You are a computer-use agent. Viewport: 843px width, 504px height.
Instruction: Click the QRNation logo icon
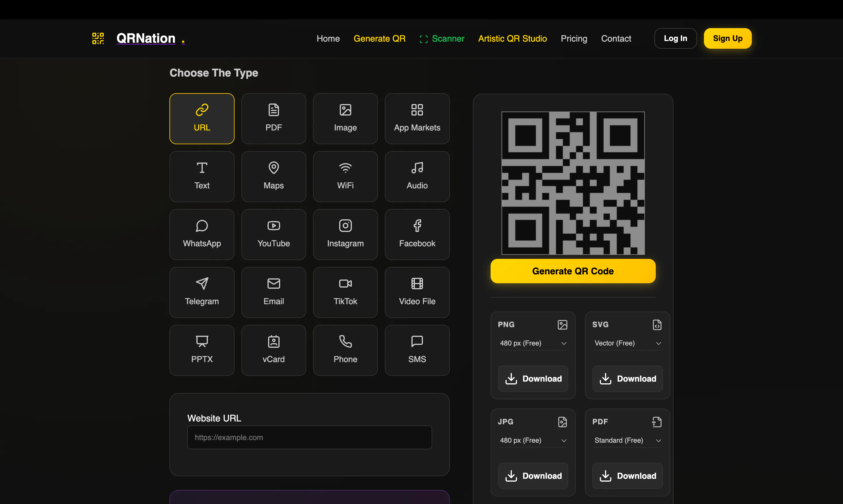coord(98,38)
